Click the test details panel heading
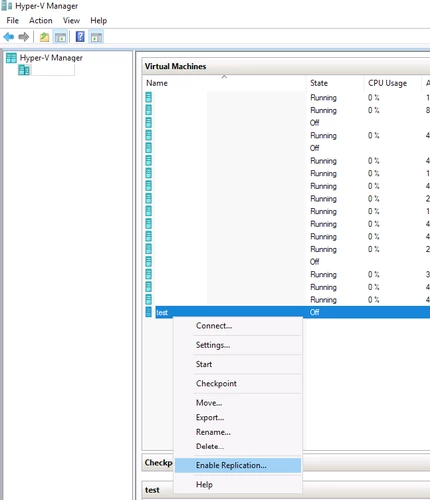Viewport: 430px width, 500px height. (x=152, y=490)
